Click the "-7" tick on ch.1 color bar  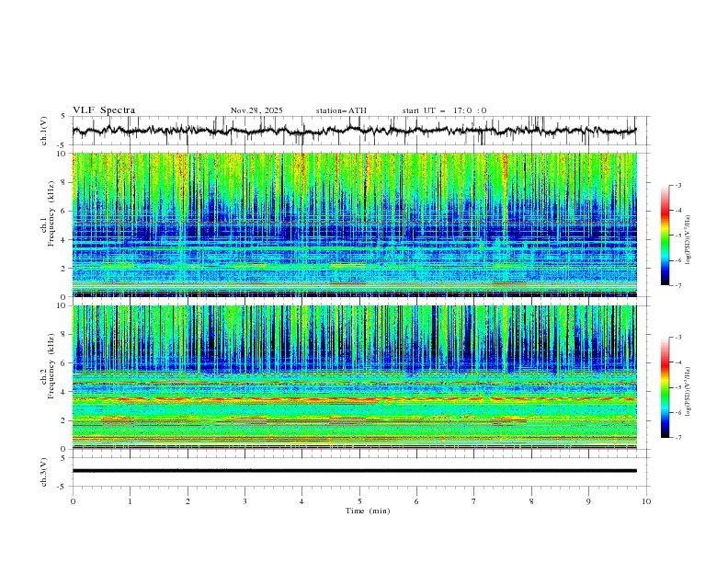[678, 285]
